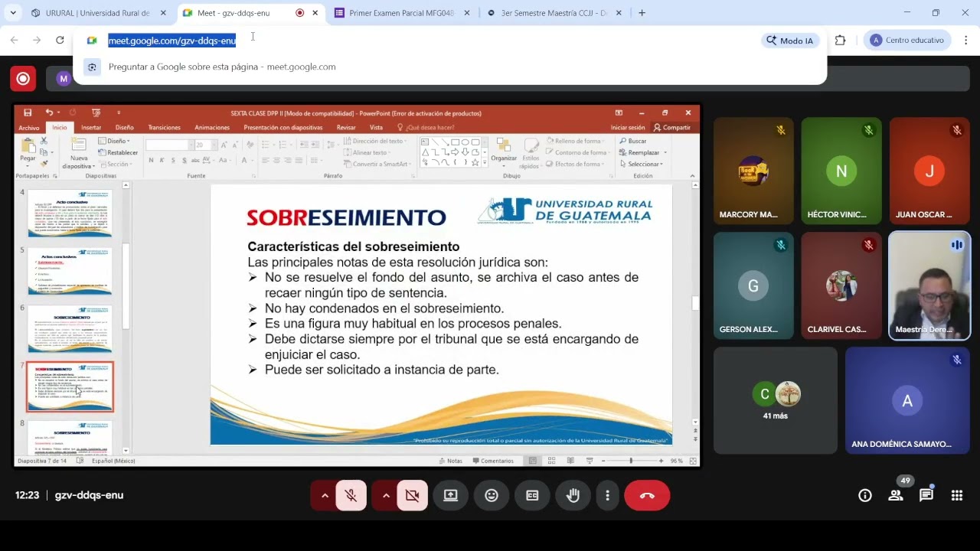Select Juan Oscar participant tile
Screen dimensions: 980x551
pos(929,171)
